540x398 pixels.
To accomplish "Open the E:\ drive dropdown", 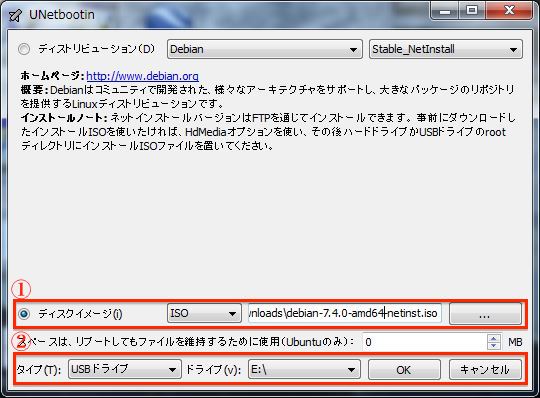I will (304, 369).
